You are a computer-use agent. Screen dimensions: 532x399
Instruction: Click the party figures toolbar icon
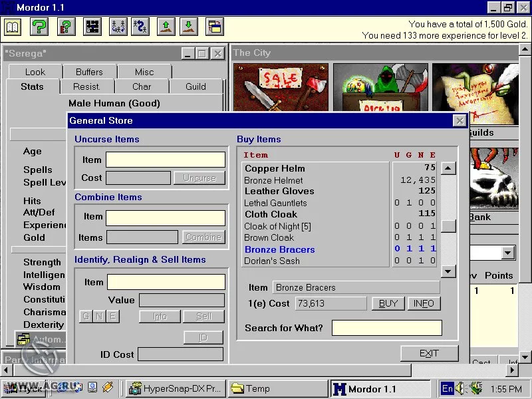pyautogui.click(x=118, y=27)
